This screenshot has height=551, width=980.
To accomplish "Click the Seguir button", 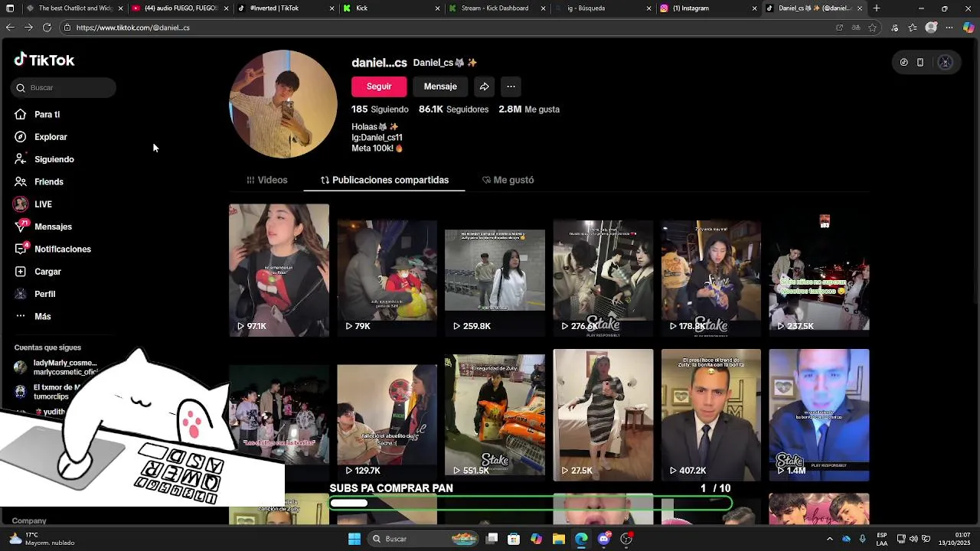I will tap(379, 86).
